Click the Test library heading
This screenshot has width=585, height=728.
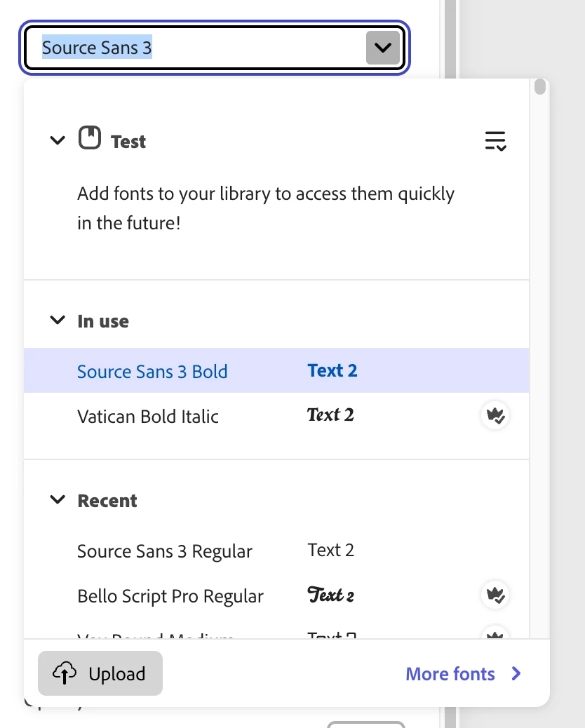click(128, 142)
